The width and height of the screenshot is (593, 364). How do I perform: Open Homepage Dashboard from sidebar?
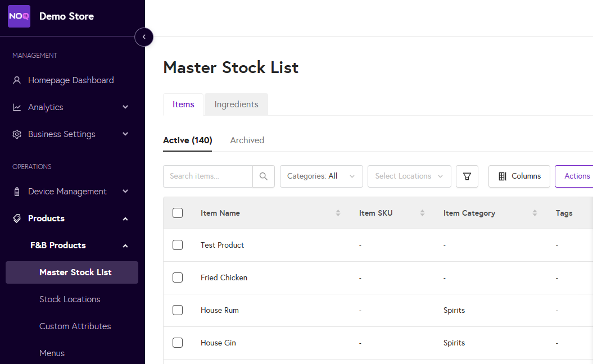point(71,80)
